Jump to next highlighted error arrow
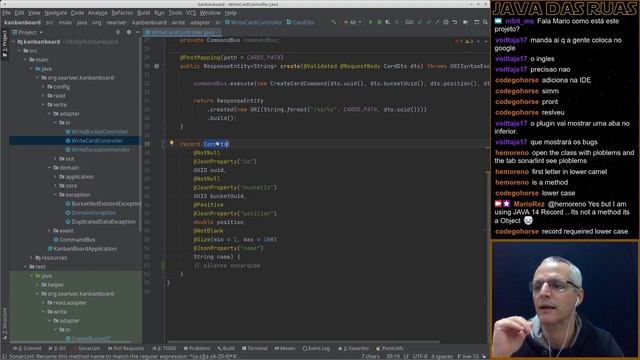640x360 pixels. pyautogui.click(x=485, y=41)
